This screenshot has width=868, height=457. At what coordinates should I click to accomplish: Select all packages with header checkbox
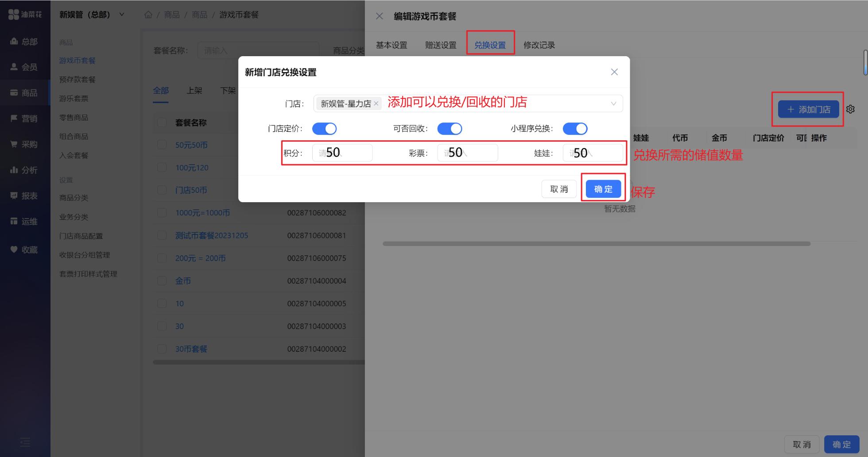click(x=162, y=123)
